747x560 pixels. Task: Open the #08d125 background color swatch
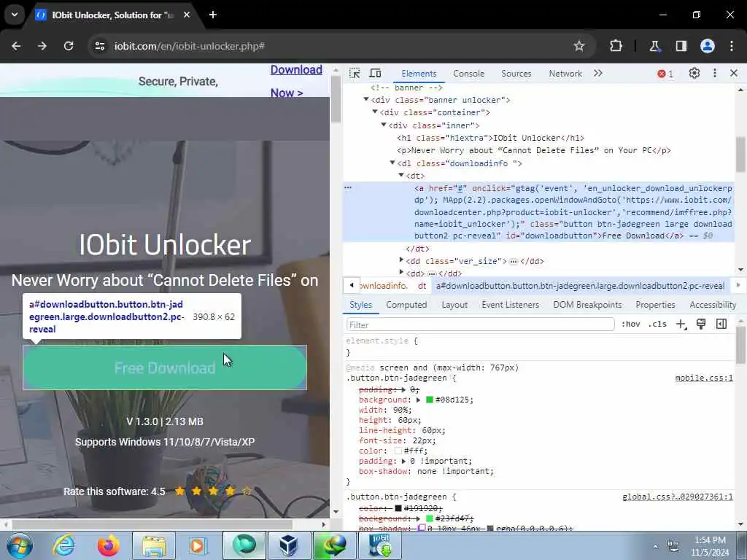click(x=429, y=400)
